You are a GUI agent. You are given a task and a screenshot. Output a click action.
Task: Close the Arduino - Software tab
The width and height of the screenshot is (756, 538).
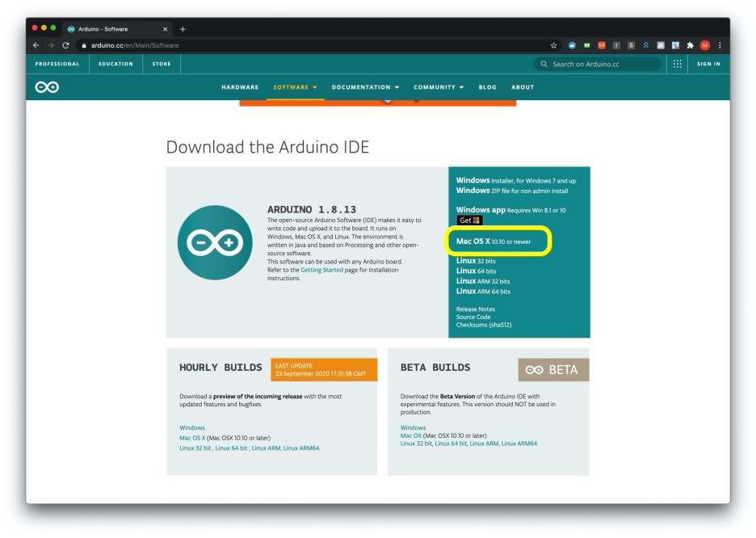pos(165,29)
